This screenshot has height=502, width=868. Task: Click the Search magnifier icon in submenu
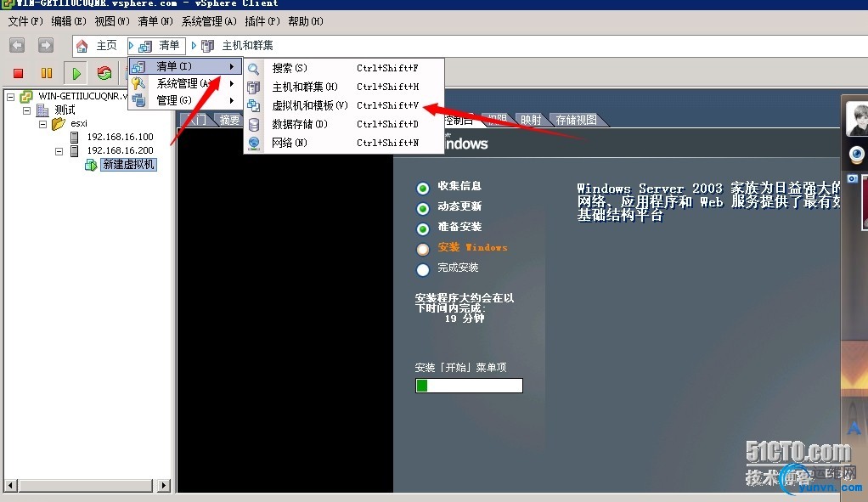pyautogui.click(x=254, y=69)
